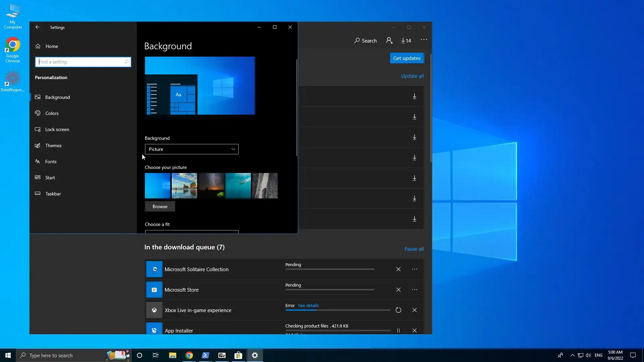Viewport: 644px width, 362px height.
Task: Open Task View on taskbar
Action: point(155,355)
